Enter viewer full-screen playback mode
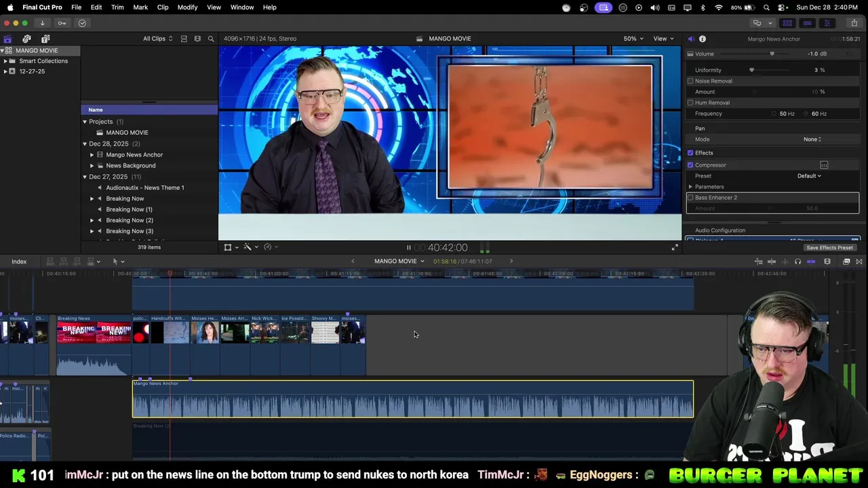 pos(674,247)
